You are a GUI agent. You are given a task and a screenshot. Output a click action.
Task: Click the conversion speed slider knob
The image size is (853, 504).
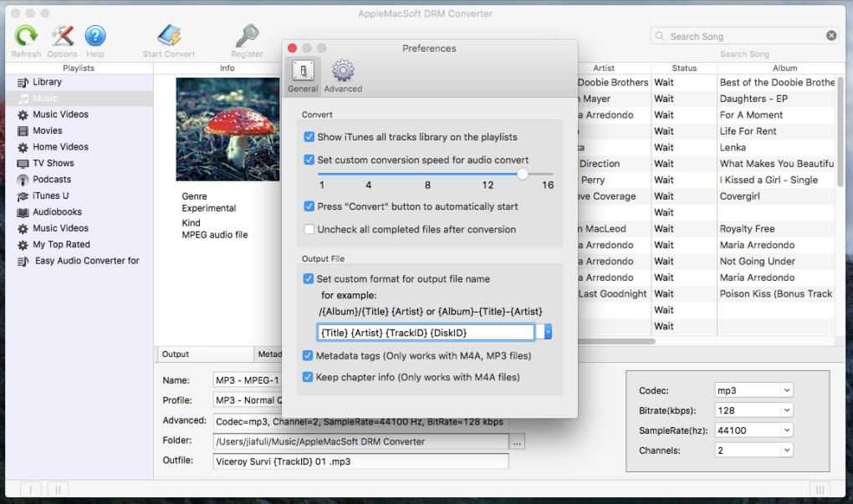coord(522,174)
